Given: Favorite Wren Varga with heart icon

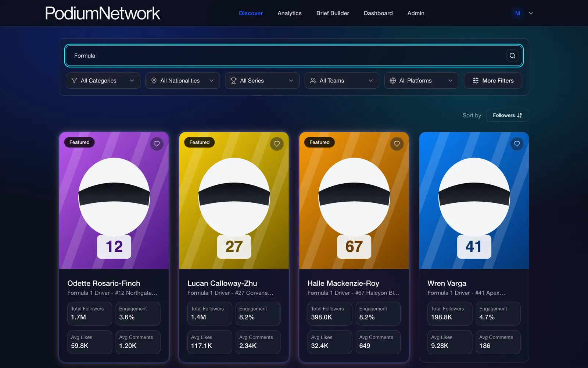Looking at the screenshot, I should (x=517, y=144).
